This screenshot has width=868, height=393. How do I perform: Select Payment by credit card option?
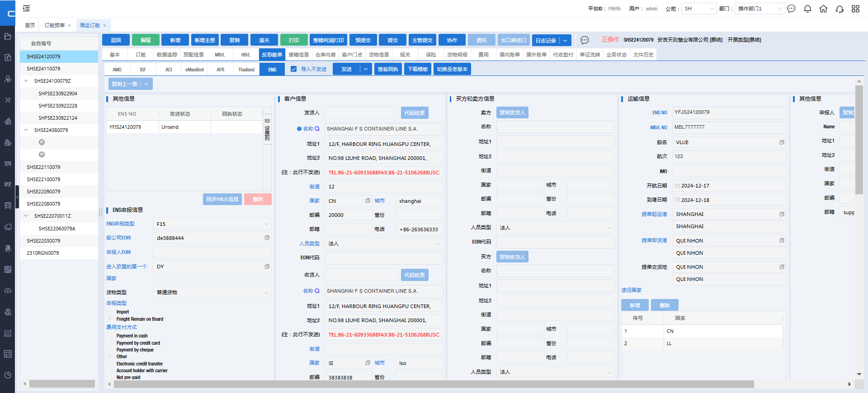click(109, 343)
